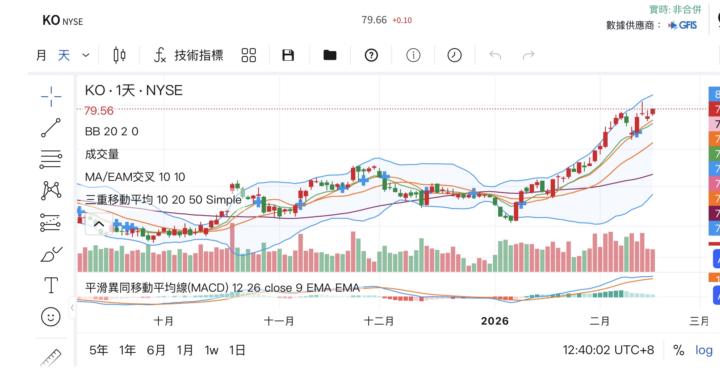The width and height of the screenshot is (720, 385).
Task: Select the crosshair cursor tool
Action: 51,96
